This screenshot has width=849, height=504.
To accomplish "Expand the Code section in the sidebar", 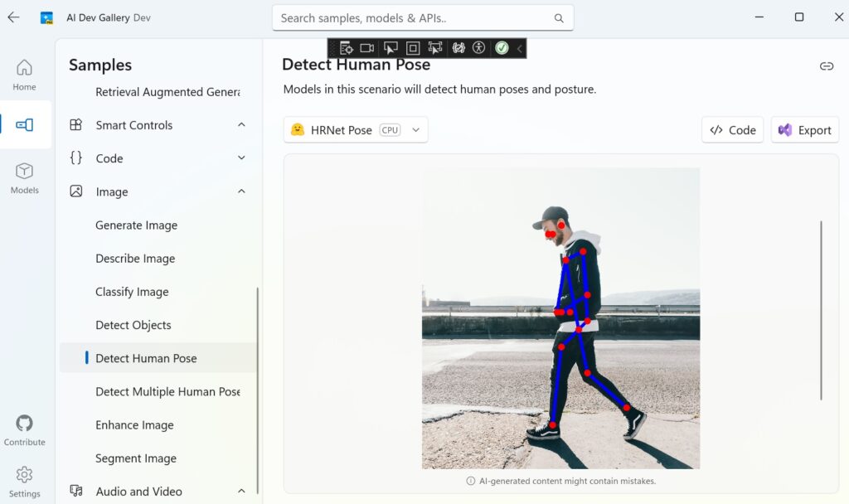I will 240,157.
